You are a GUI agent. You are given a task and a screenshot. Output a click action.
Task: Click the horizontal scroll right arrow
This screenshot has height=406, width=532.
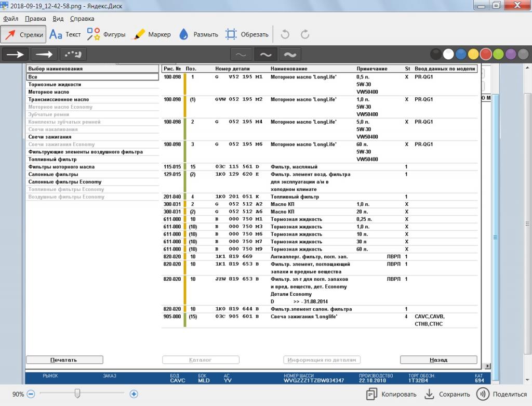(x=487, y=366)
